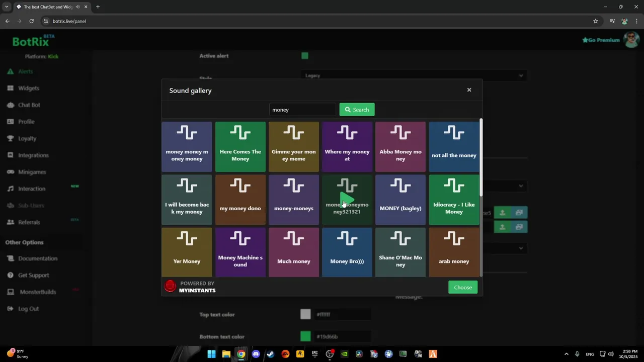This screenshot has width=644, height=362.
Task: Click the Go Premium link
Action: point(601,40)
